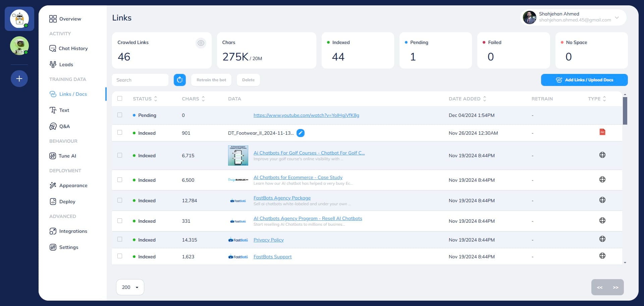Select the top white robot bot avatar
644x306 pixels.
click(19, 19)
